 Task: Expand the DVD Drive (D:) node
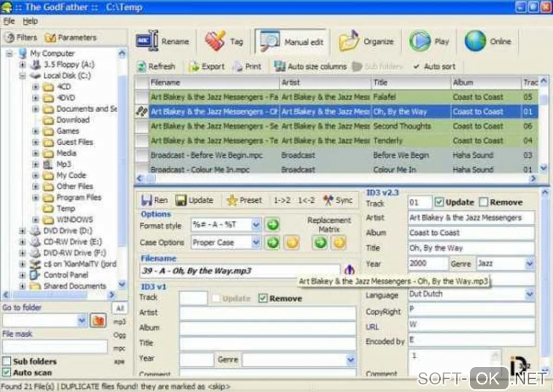pyautogui.click(x=23, y=231)
